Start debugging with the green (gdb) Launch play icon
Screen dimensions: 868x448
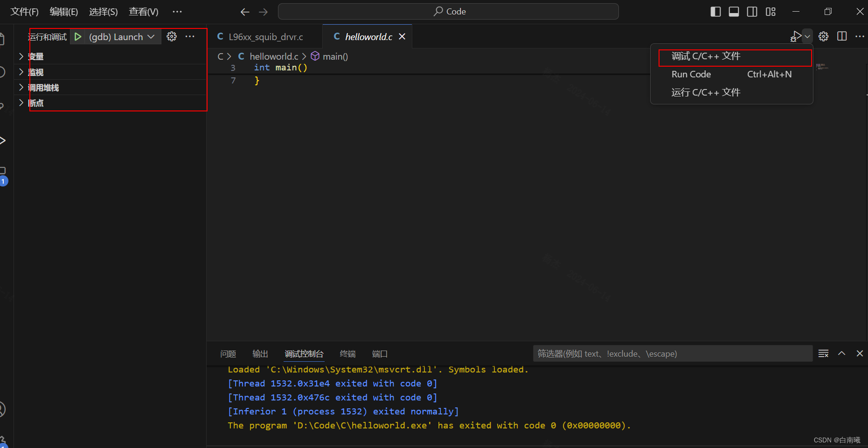pos(77,36)
